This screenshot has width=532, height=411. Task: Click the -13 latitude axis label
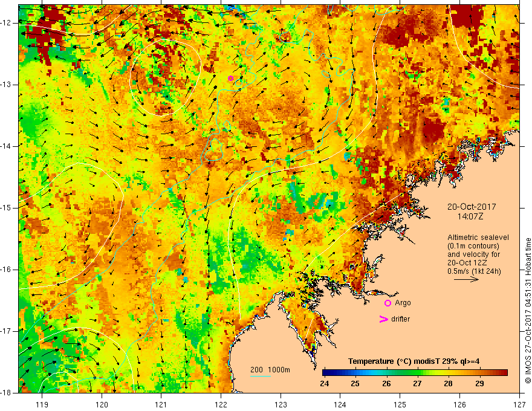[x=6, y=85]
